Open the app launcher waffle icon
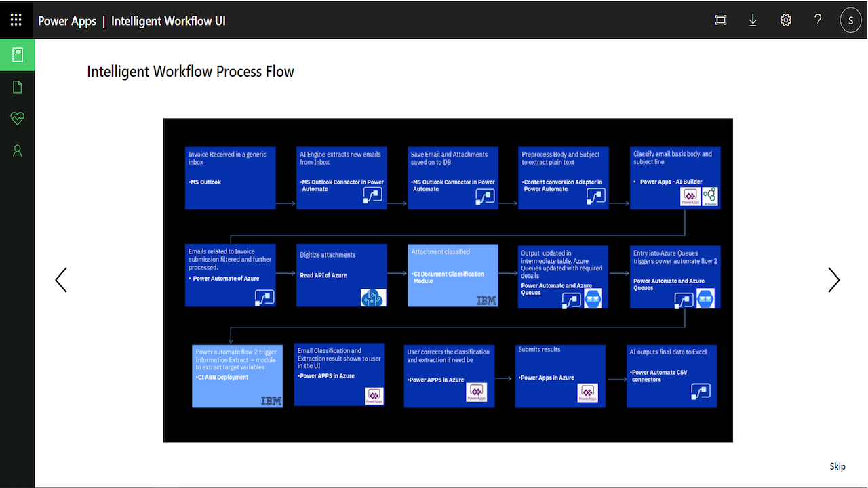 point(16,20)
